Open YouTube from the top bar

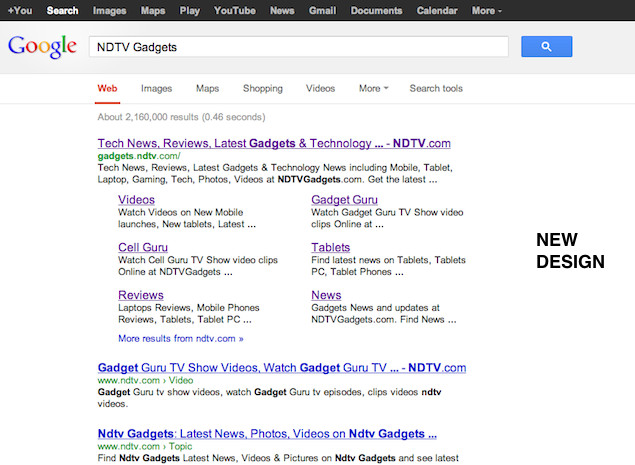234,11
